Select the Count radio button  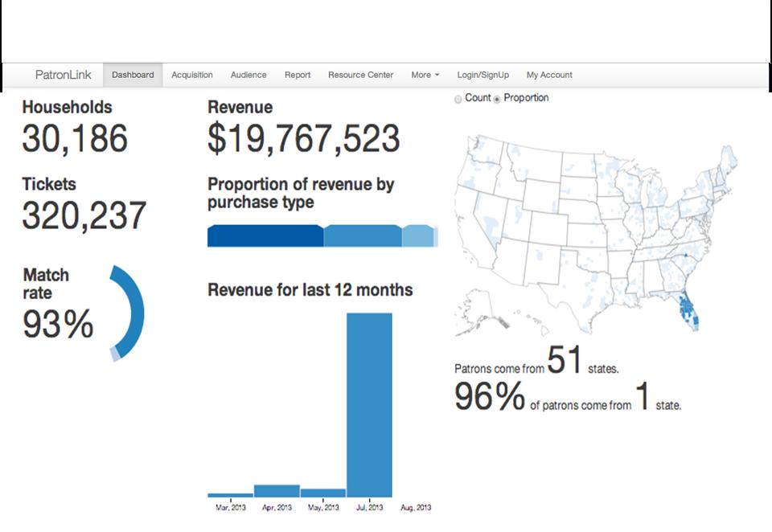coord(458,99)
